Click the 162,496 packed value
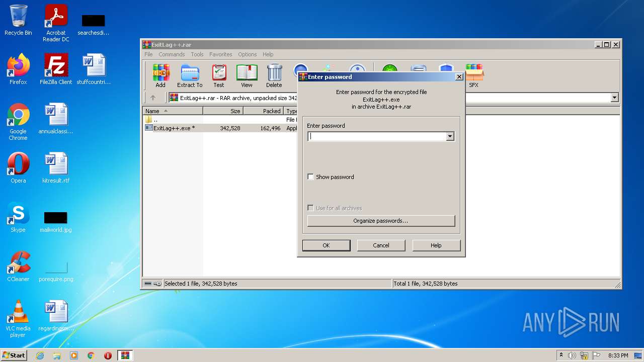The image size is (644, 362). pyautogui.click(x=270, y=128)
